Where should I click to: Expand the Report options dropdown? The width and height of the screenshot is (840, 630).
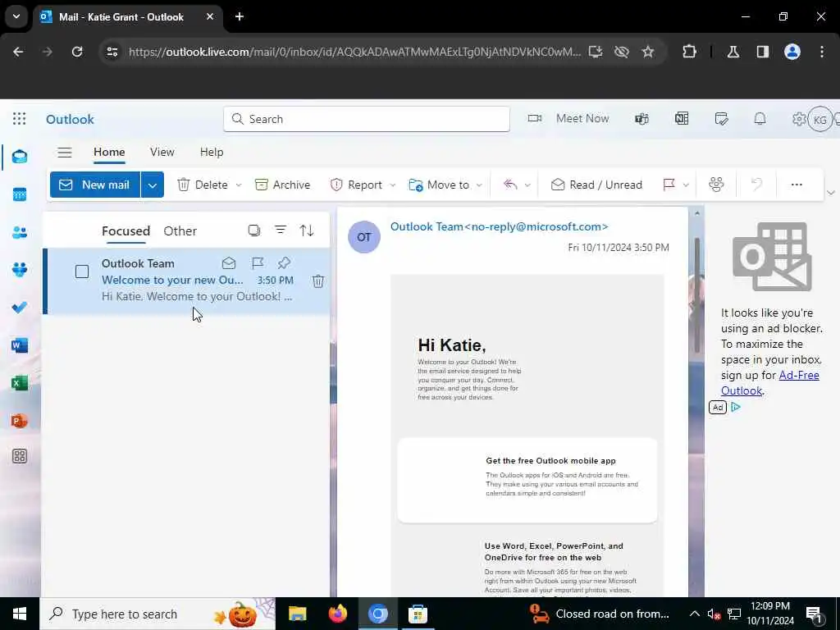click(393, 185)
